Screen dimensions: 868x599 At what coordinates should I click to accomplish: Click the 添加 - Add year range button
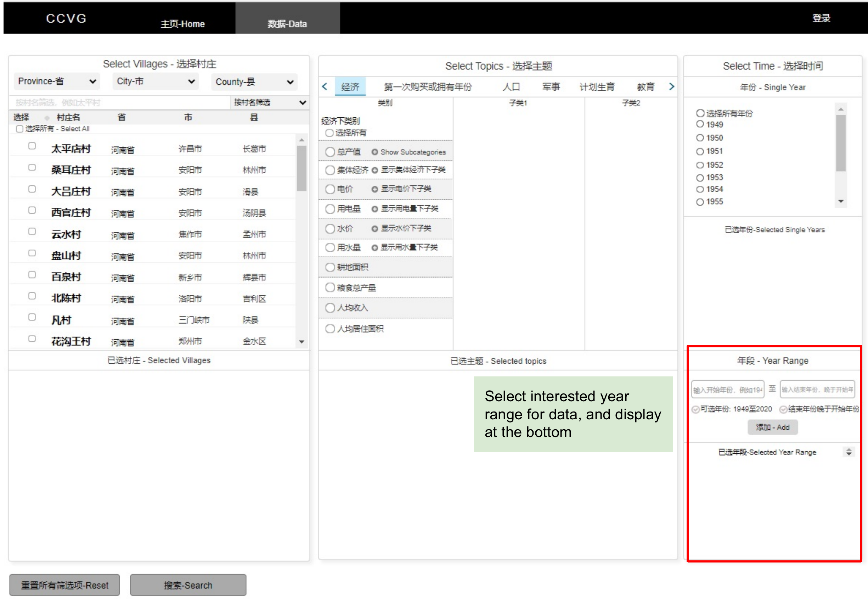(x=772, y=427)
